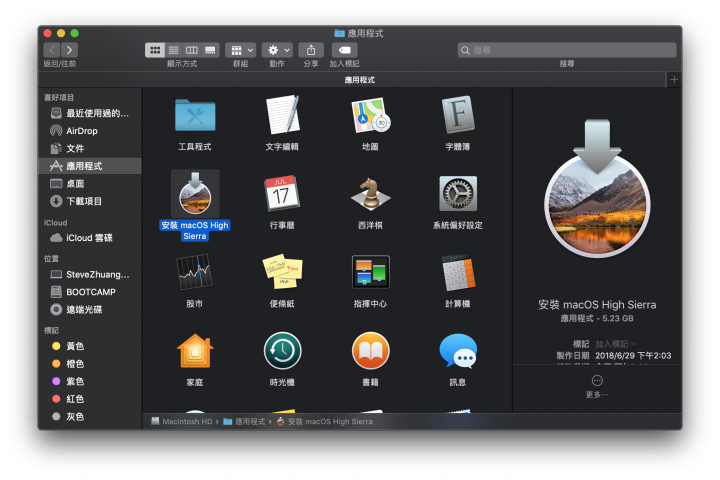
Task: Filter by the 紅色 red tag
Action: tap(90, 399)
